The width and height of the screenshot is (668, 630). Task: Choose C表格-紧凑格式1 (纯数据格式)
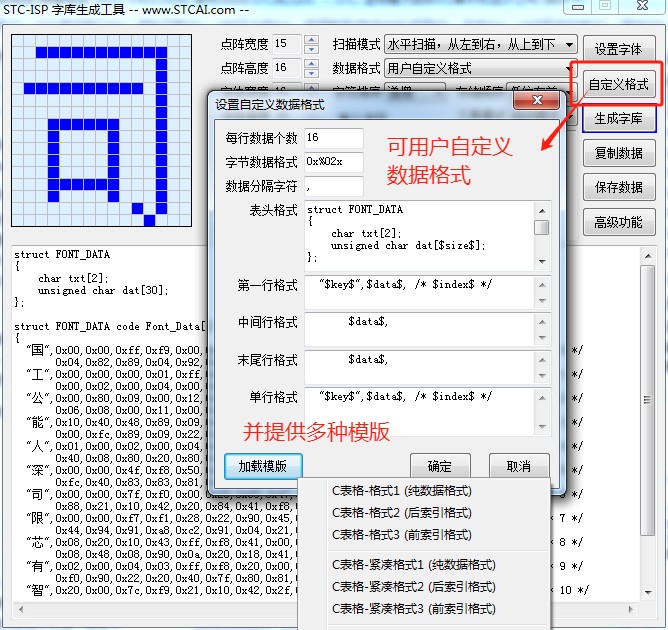point(414,565)
